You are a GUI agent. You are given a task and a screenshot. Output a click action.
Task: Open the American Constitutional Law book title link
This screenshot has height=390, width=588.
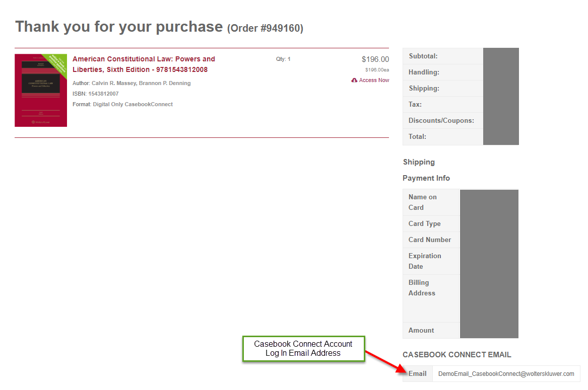pos(144,64)
